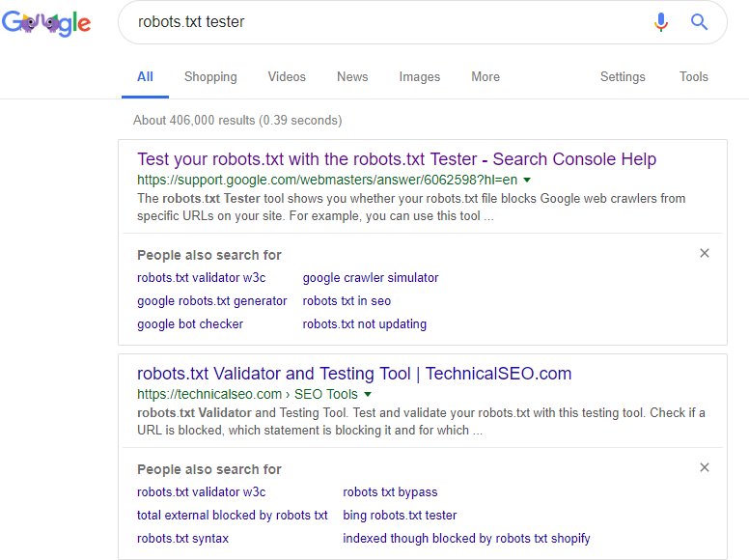Search for google bot checker
Screen dimensions: 749x560
tap(190, 324)
